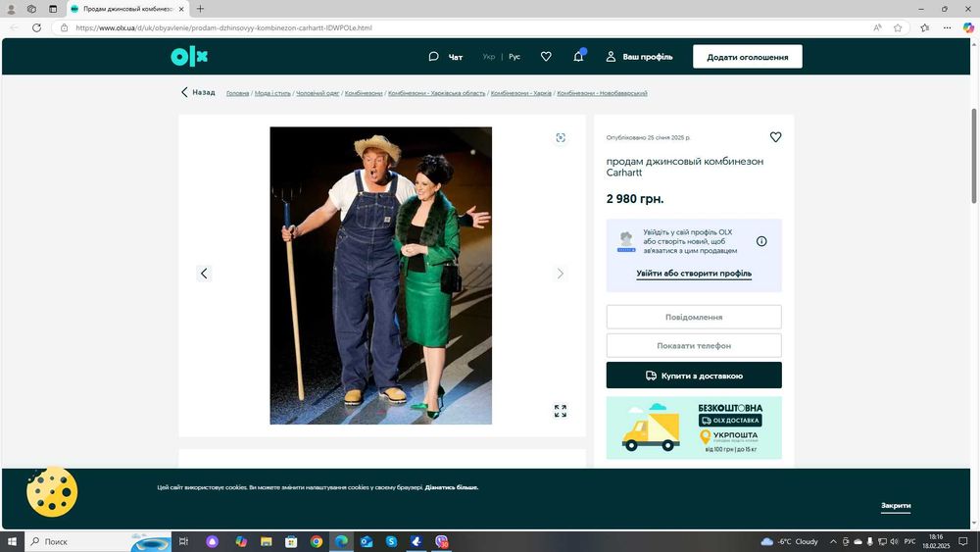Open Комбінезони breadcrumb link

pos(364,93)
